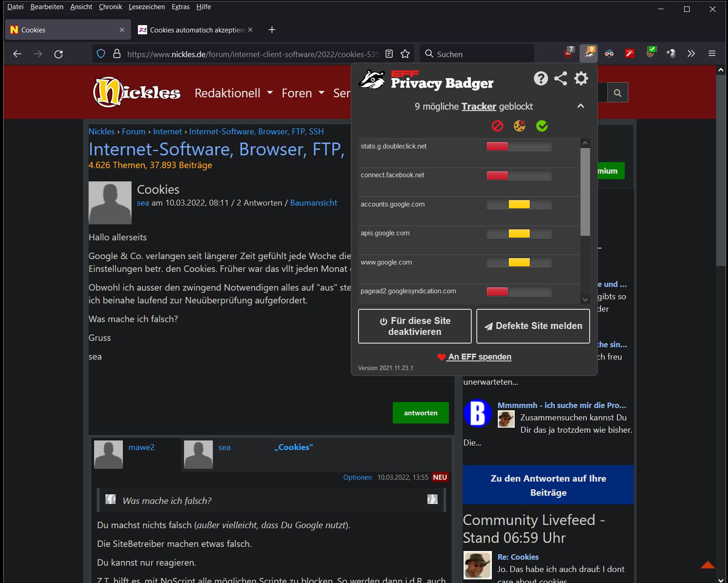Toggle slider for pagead2.googlesyndication.com
The width and height of the screenshot is (728, 583).
(519, 291)
